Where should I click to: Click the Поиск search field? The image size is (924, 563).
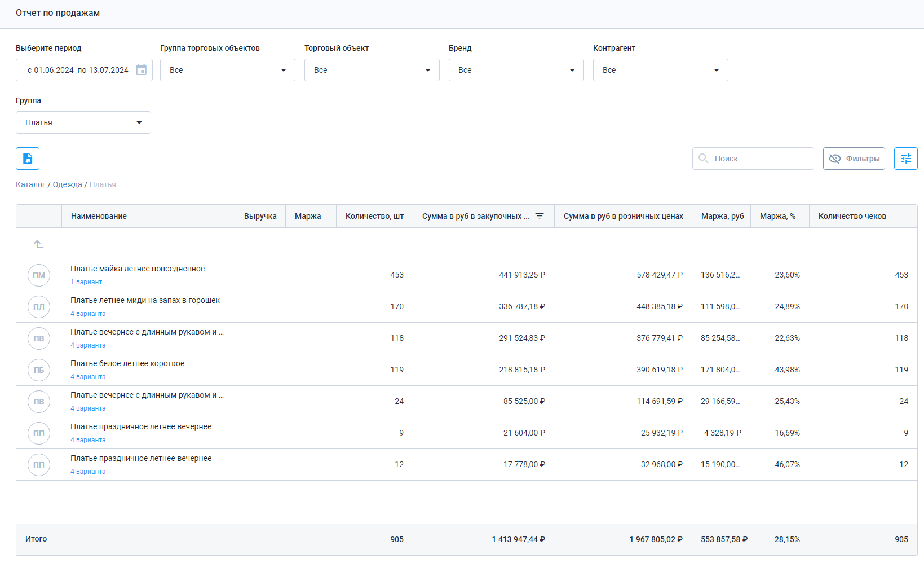coord(759,159)
